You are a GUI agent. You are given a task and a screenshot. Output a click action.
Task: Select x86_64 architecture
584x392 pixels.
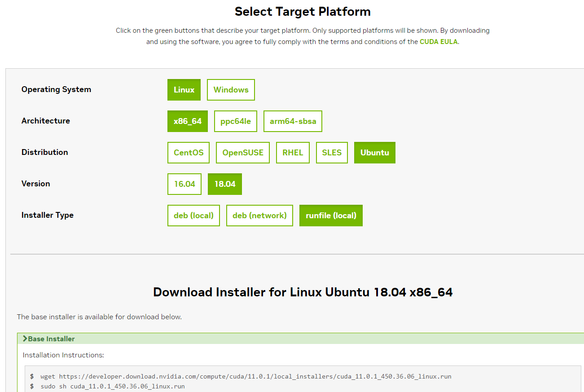(188, 121)
